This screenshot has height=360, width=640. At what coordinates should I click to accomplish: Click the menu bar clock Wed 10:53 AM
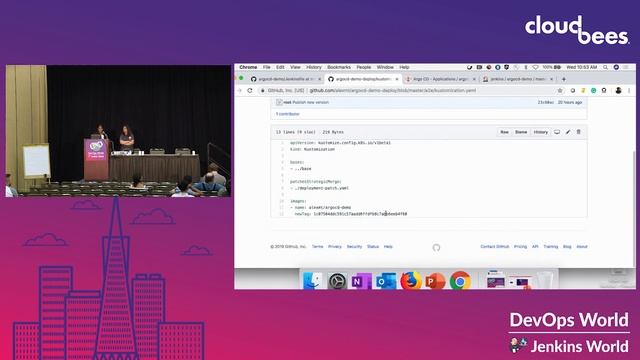[582, 67]
